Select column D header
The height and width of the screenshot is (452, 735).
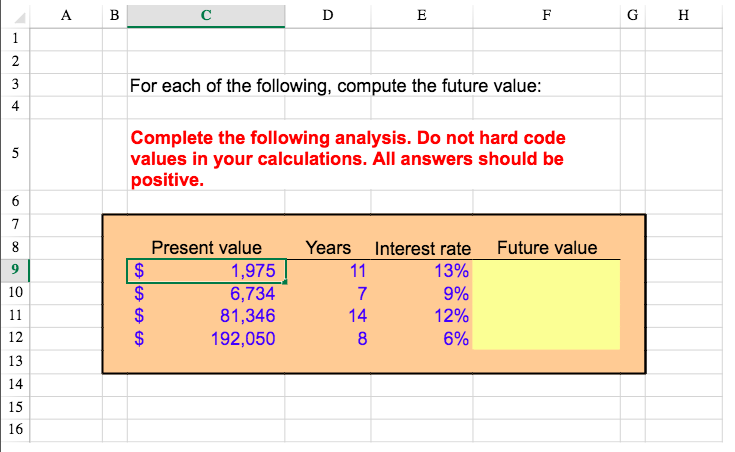[x=328, y=15]
